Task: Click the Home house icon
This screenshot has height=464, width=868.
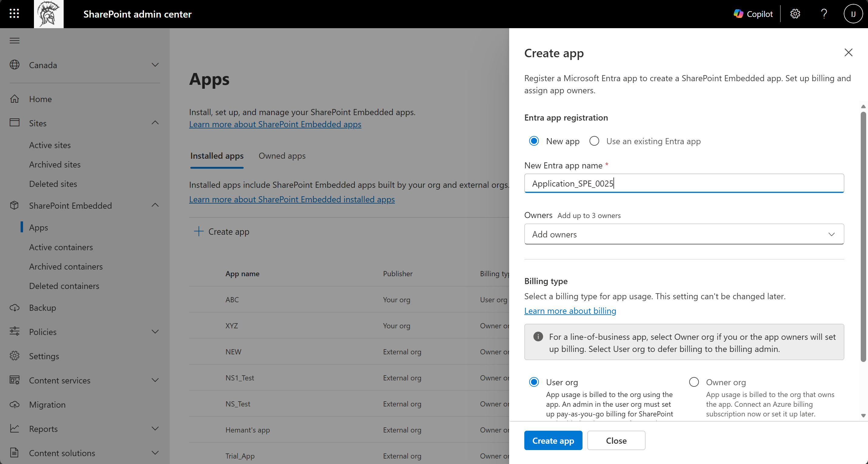Action: point(15,99)
